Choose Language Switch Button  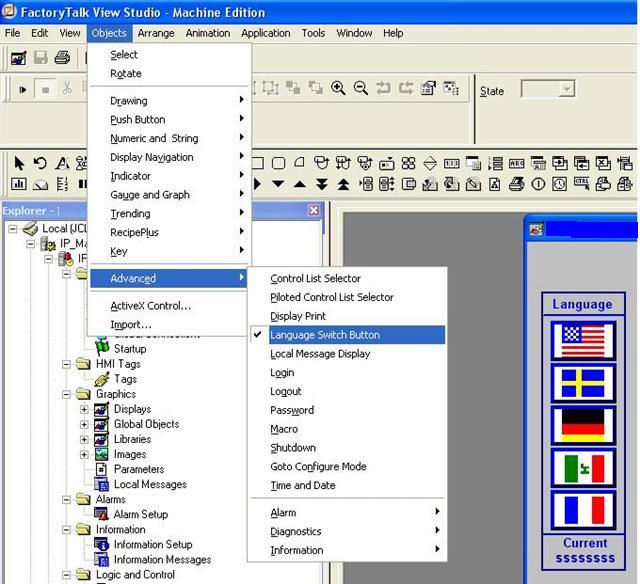347,335
